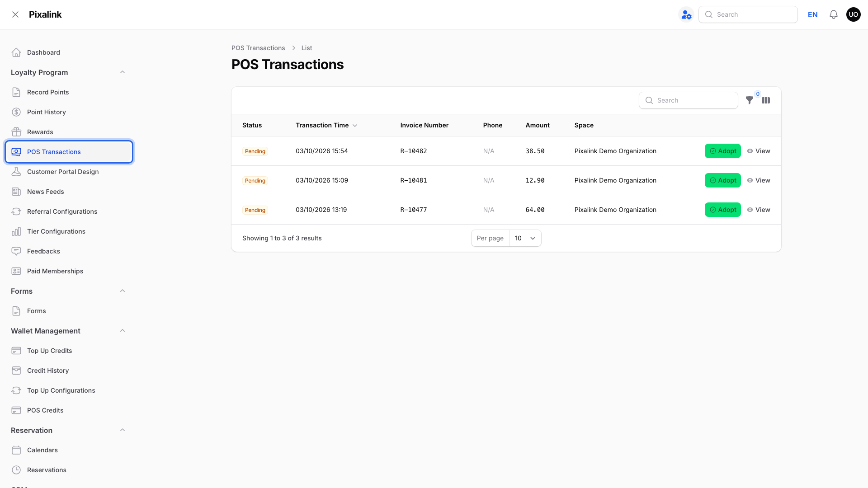Open POS Credits menu item

(69, 410)
